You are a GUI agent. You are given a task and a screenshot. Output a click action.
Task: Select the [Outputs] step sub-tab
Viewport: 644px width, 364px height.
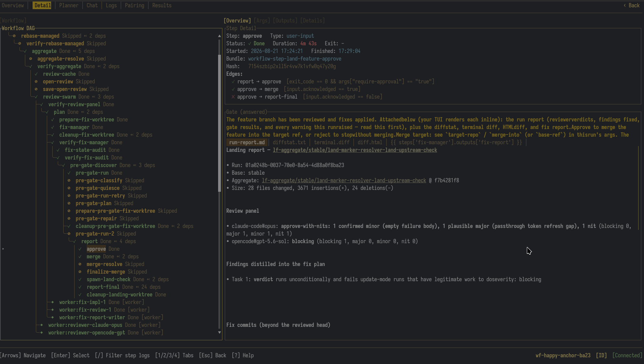tap(285, 21)
